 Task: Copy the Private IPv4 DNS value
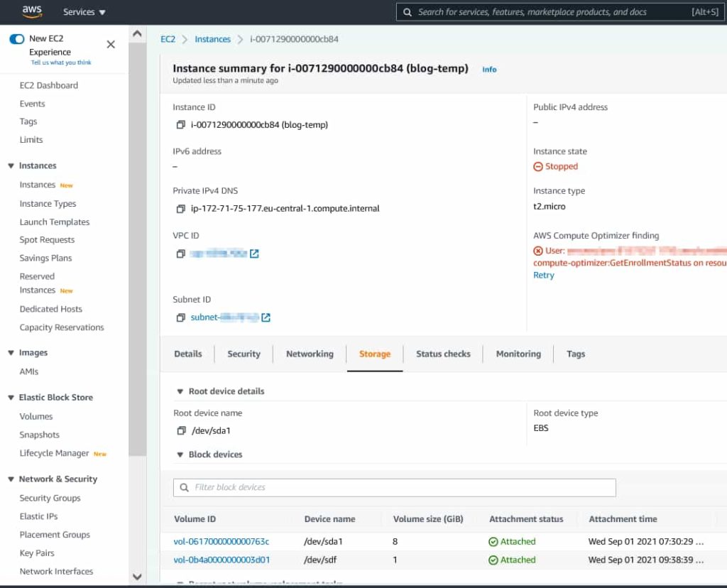point(180,208)
